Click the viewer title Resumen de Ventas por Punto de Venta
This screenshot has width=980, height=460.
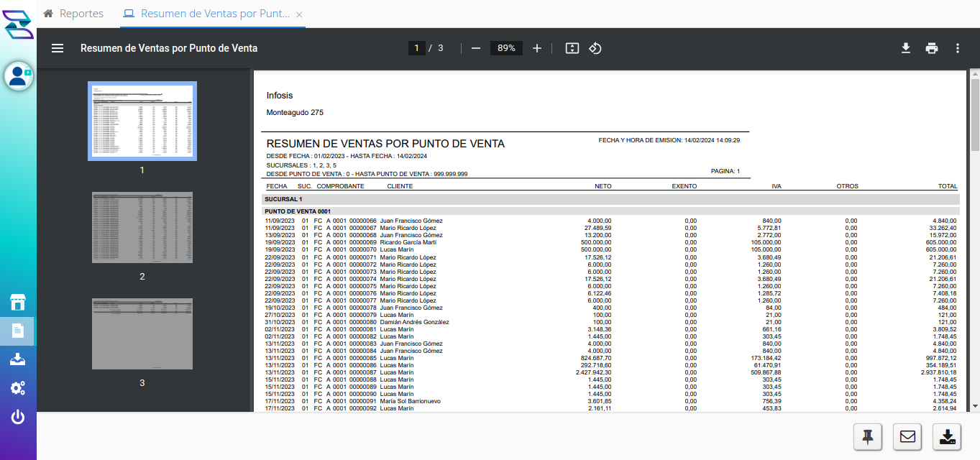[169, 48]
